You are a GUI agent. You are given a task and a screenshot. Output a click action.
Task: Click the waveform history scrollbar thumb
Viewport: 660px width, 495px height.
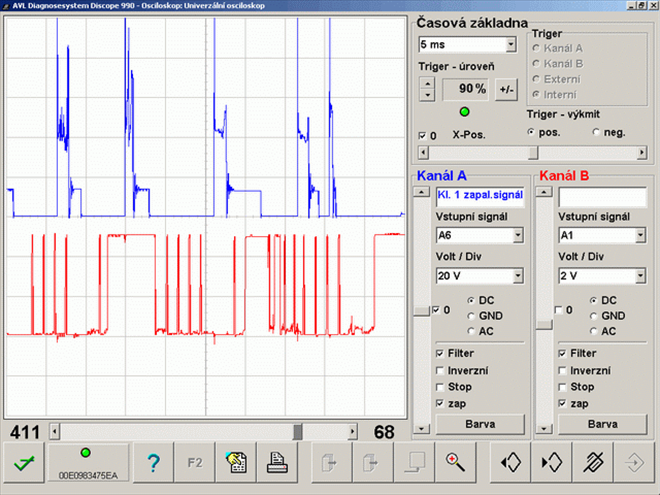298,432
